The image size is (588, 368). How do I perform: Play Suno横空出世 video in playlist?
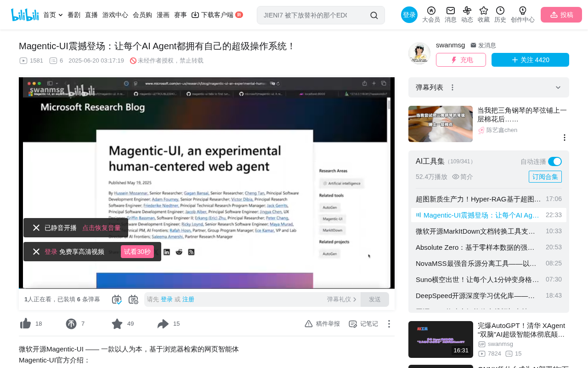click(x=489, y=280)
